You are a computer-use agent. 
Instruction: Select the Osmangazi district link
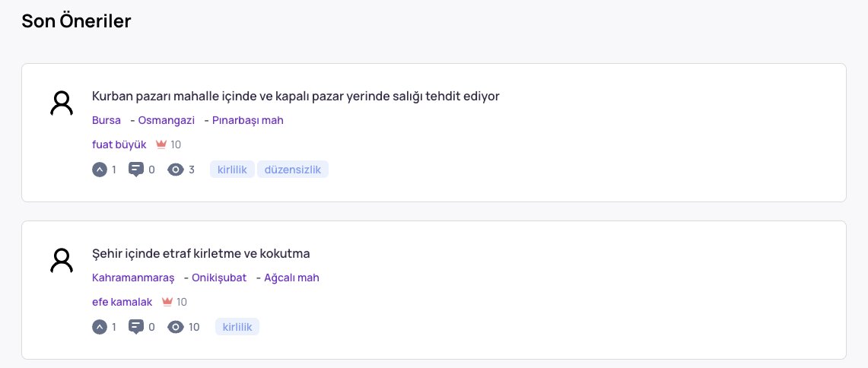(x=166, y=120)
